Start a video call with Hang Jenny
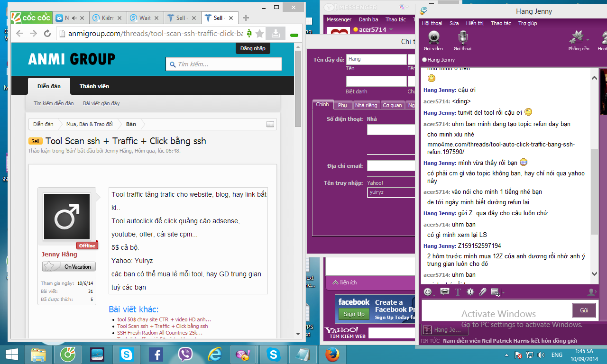The width and height of the screenshot is (607, 364). tap(433, 40)
